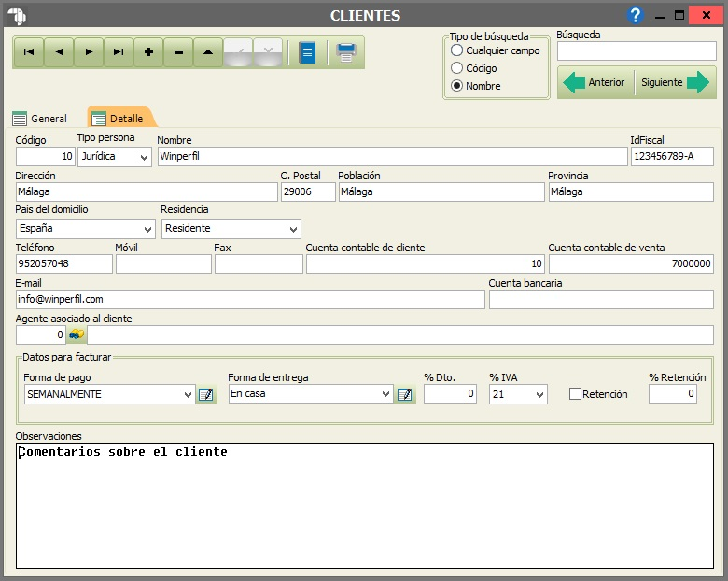Click the % Retención field
Screen dimensions: 728x581
672,394
